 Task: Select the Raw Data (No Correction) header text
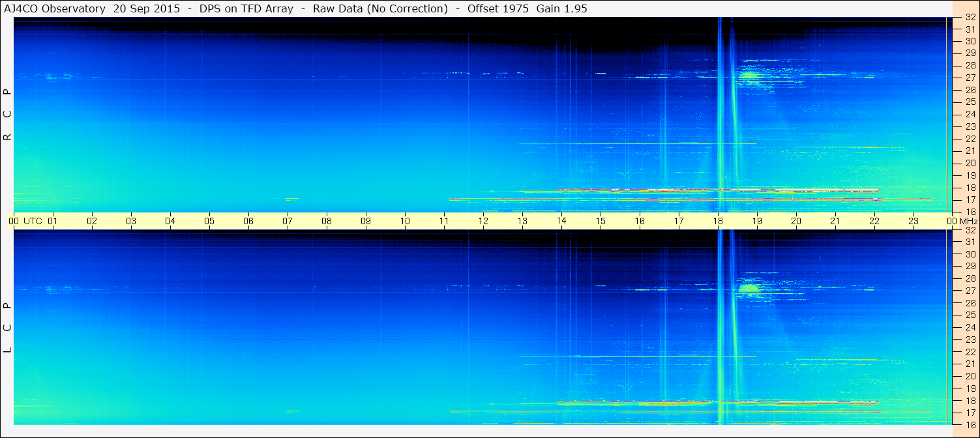coord(380,8)
